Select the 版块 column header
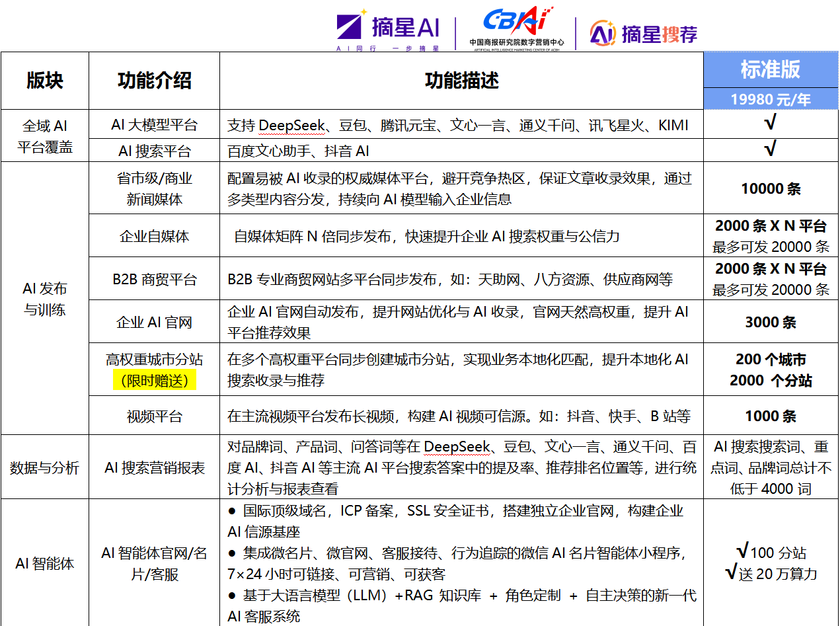 point(45,81)
